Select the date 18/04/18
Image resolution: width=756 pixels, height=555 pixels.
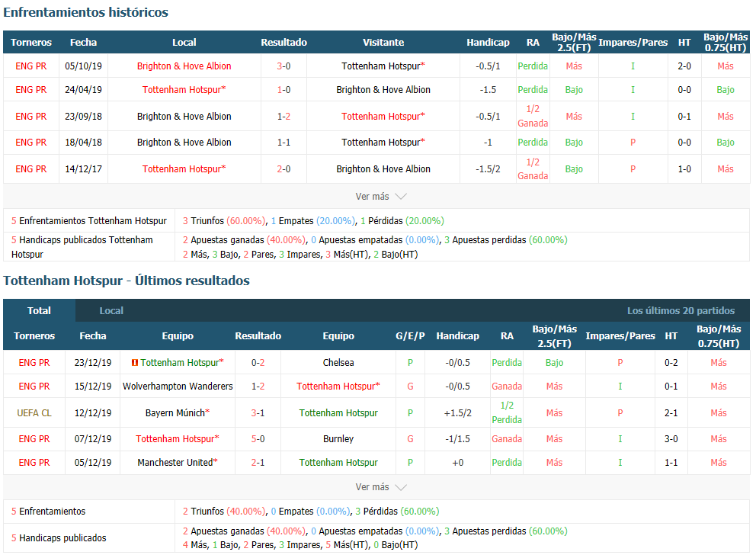(83, 143)
